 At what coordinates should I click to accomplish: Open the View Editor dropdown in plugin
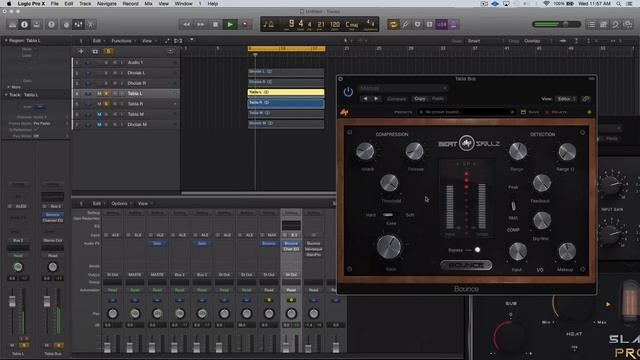pyautogui.click(x=566, y=99)
